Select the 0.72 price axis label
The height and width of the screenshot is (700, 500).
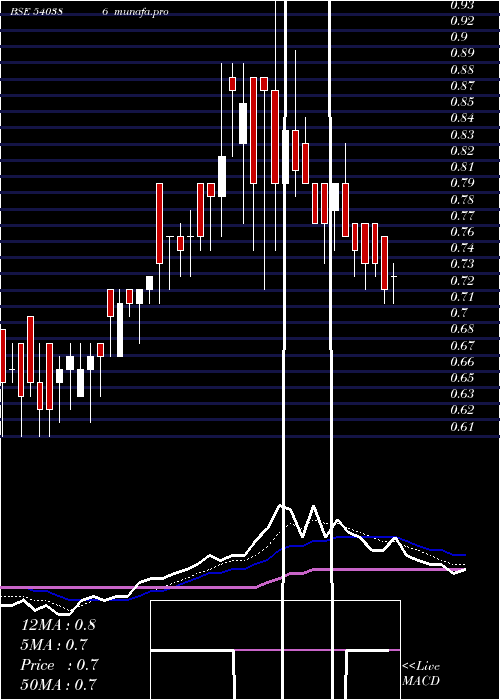click(462, 280)
